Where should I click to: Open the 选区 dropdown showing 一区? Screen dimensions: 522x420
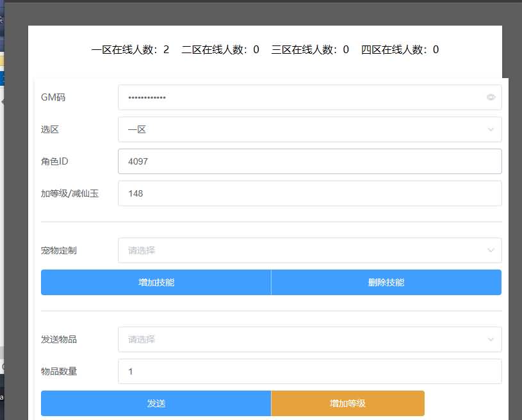coord(309,129)
